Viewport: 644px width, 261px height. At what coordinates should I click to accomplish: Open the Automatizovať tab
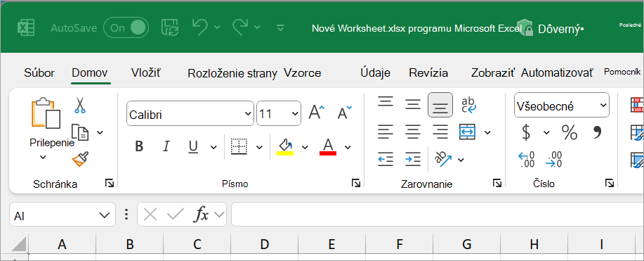557,73
